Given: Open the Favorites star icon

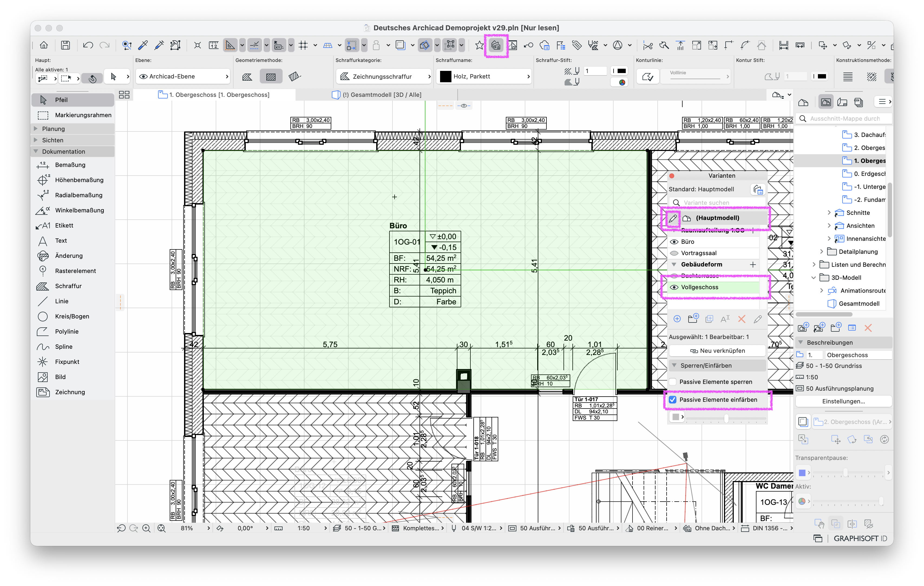Looking at the screenshot, I should (x=479, y=45).
